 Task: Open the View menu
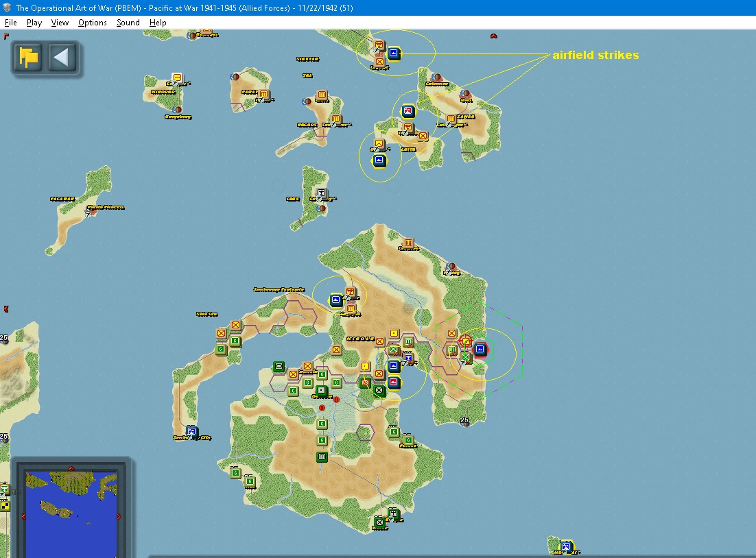pos(60,23)
